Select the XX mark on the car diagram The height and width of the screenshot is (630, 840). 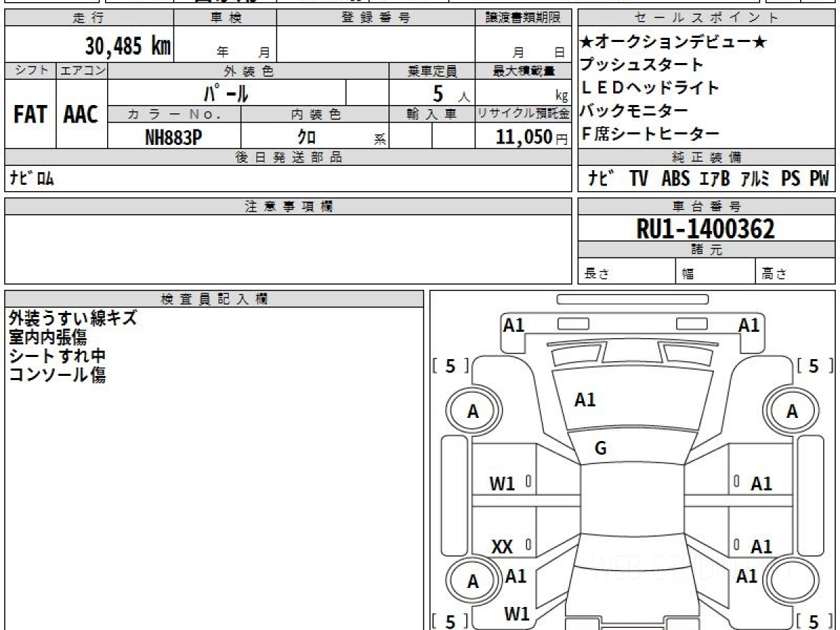click(x=502, y=547)
